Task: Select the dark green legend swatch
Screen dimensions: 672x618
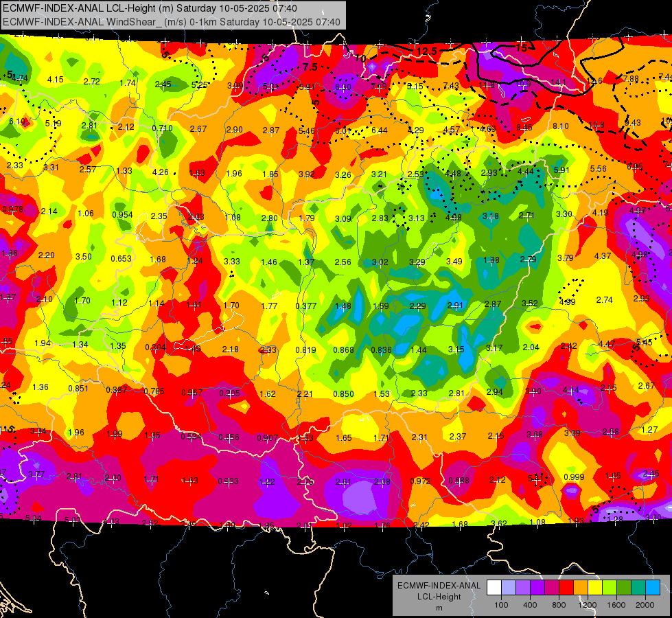Action: coord(624,588)
